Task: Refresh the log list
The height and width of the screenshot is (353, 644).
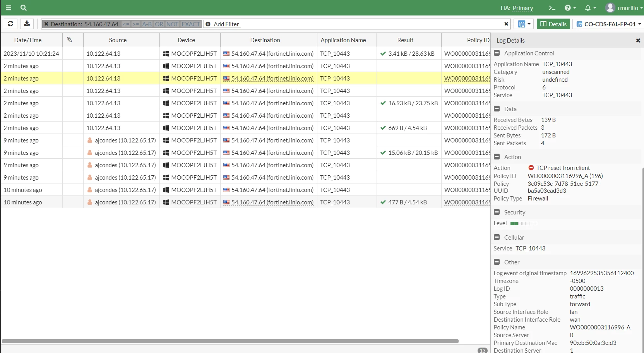Action: (10, 24)
